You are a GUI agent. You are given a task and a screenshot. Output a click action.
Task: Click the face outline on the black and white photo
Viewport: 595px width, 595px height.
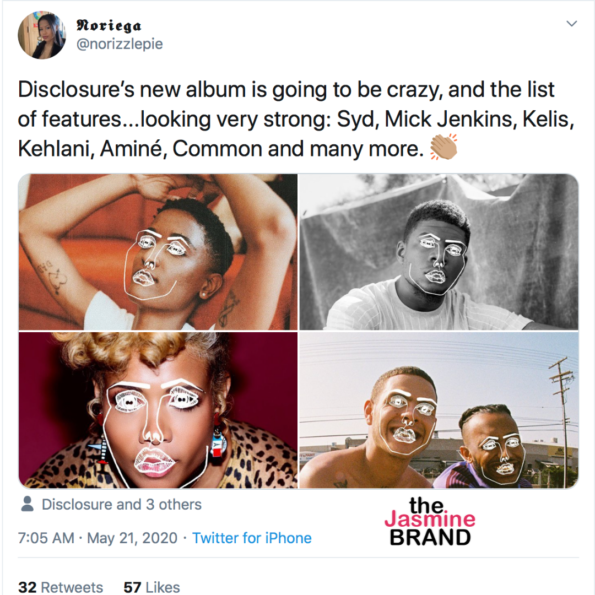[x=438, y=264]
